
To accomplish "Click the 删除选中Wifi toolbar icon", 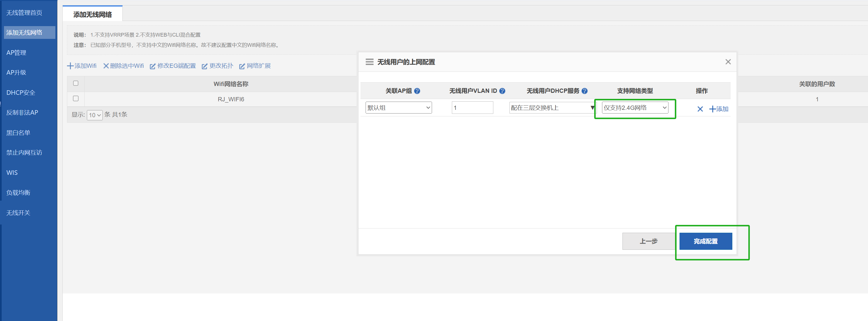I will click(106, 66).
